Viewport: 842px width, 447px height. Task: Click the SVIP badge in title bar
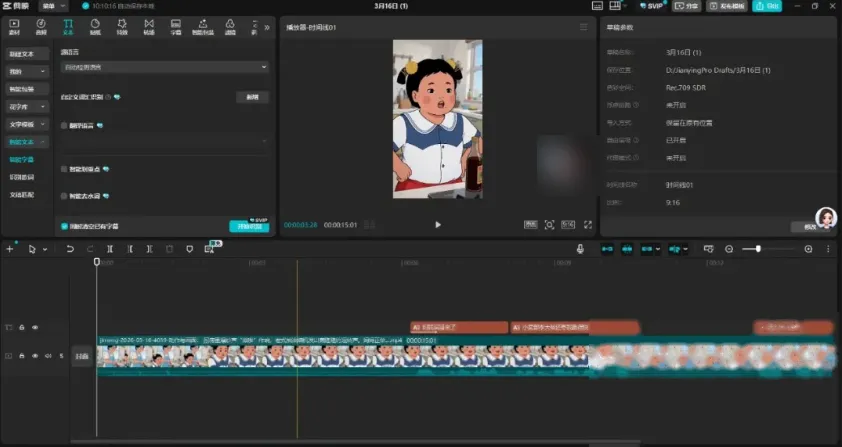(651, 6)
